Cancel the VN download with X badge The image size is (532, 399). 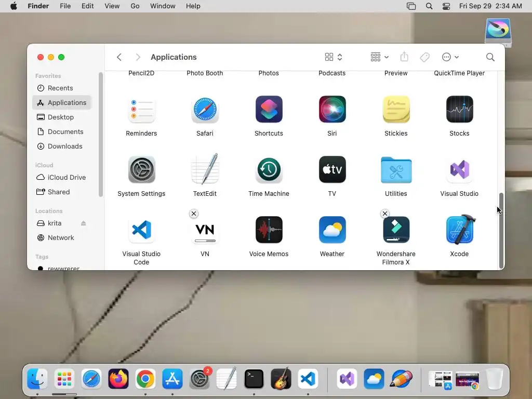[x=194, y=214]
